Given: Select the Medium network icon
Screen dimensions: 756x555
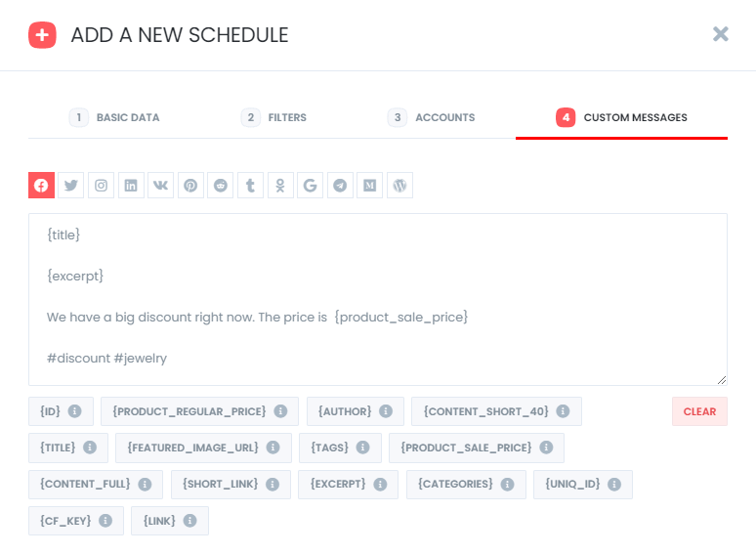Looking at the screenshot, I should coord(370,185).
